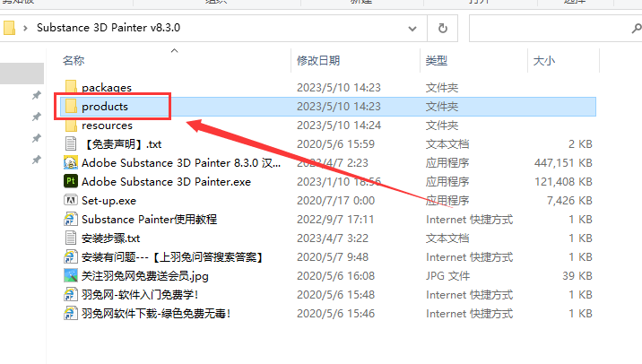This screenshot has width=642, height=364.
Task: Click the second pin icon in the navigation pane
Action: [x=37, y=117]
